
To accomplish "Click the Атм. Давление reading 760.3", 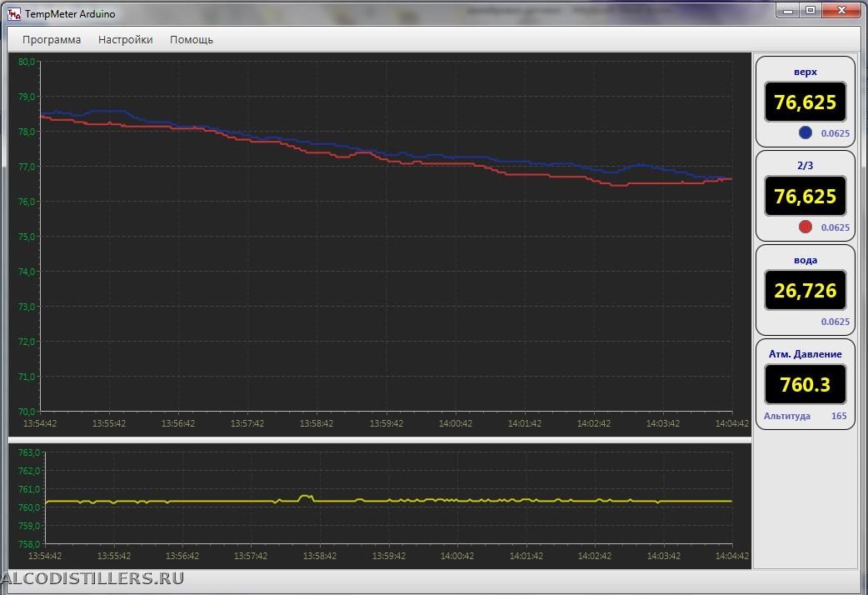I will click(806, 384).
